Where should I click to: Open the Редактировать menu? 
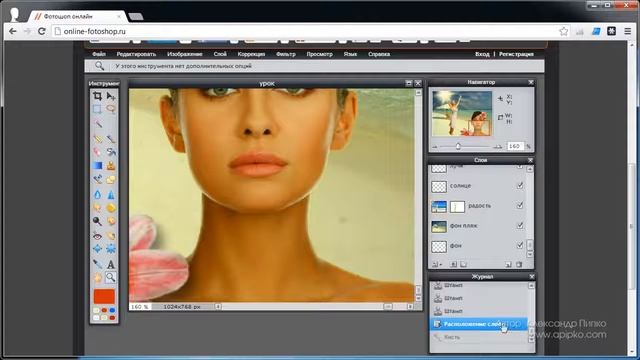(x=136, y=54)
